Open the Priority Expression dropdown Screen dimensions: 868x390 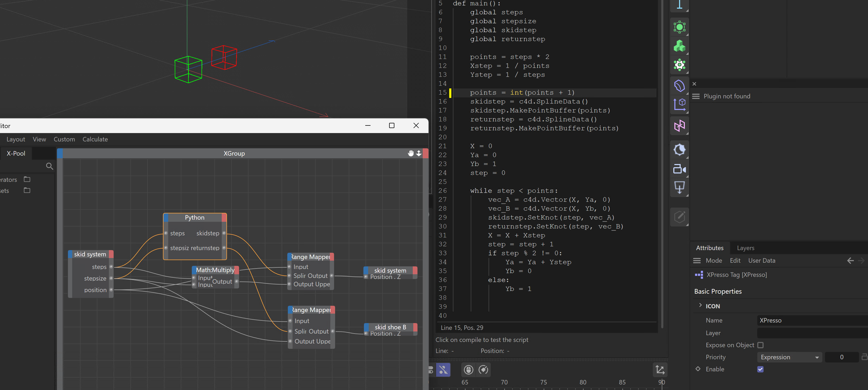789,357
